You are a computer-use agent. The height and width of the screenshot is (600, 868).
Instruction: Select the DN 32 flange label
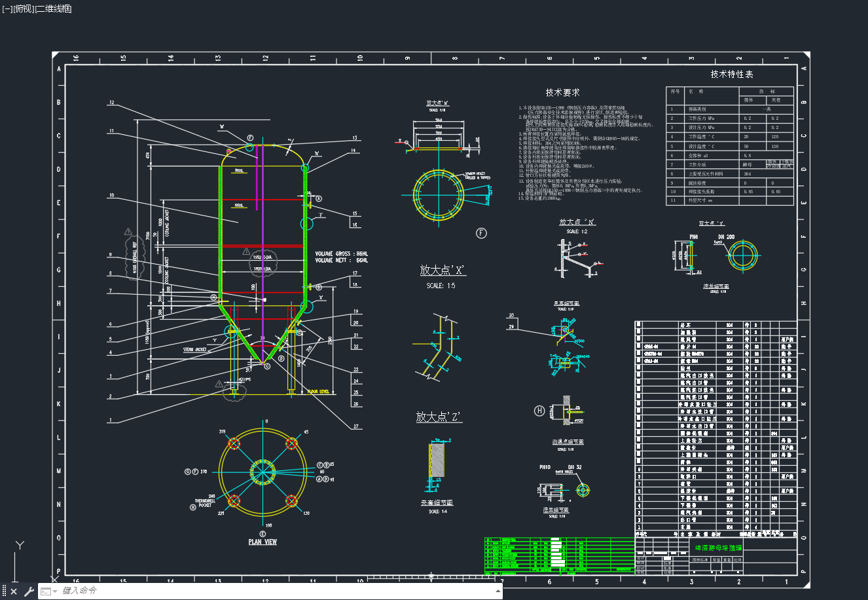point(574,467)
